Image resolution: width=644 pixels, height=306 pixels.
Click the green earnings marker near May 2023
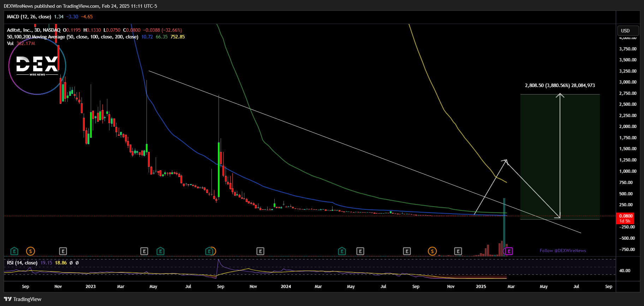[x=160, y=251]
